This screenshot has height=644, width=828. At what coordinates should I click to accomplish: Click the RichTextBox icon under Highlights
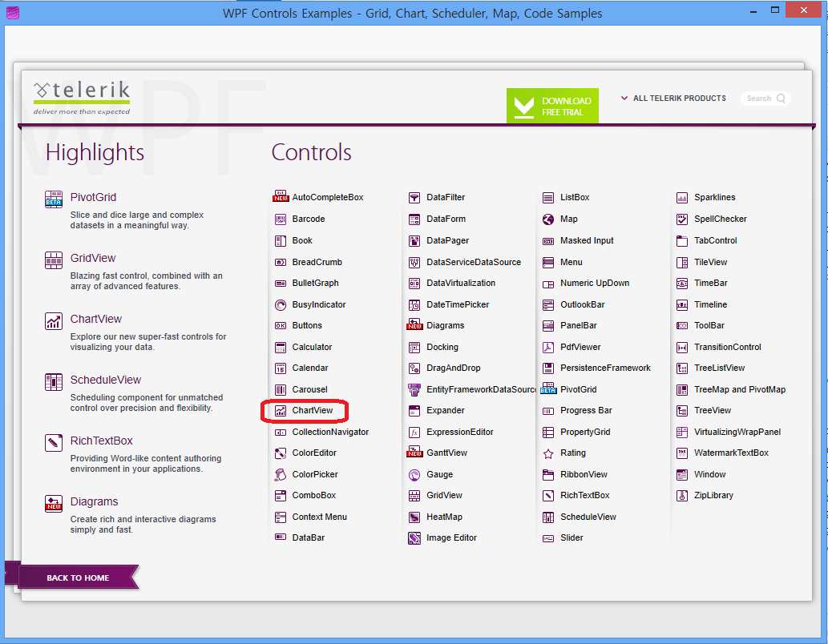point(54,443)
